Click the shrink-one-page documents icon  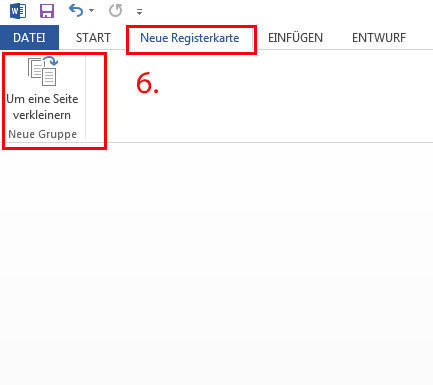[x=43, y=71]
